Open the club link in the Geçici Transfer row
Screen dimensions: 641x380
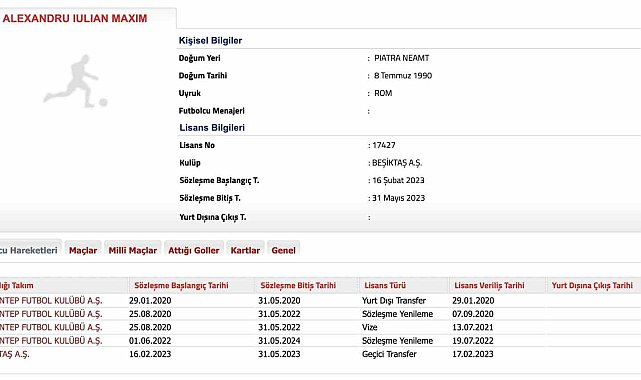click(x=15, y=354)
